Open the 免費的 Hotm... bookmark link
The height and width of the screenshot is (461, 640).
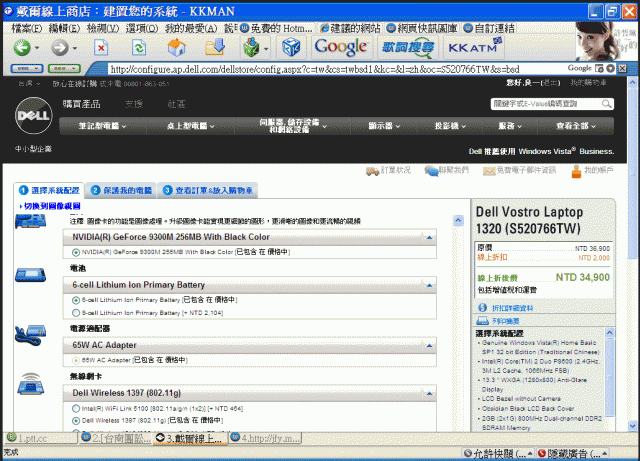(276, 28)
